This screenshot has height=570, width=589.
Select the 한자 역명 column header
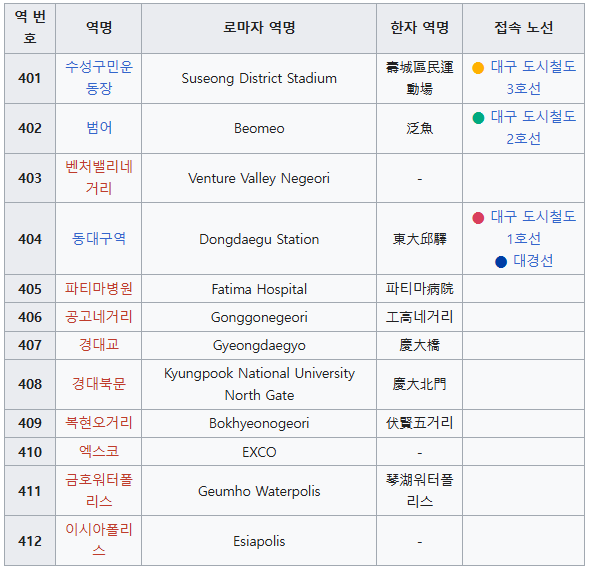(x=420, y=28)
